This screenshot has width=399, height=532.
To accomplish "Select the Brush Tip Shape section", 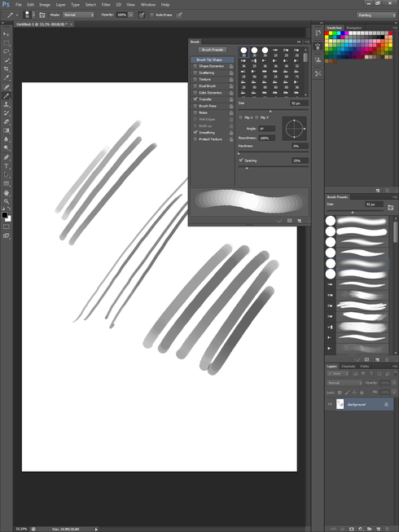I will pos(213,59).
